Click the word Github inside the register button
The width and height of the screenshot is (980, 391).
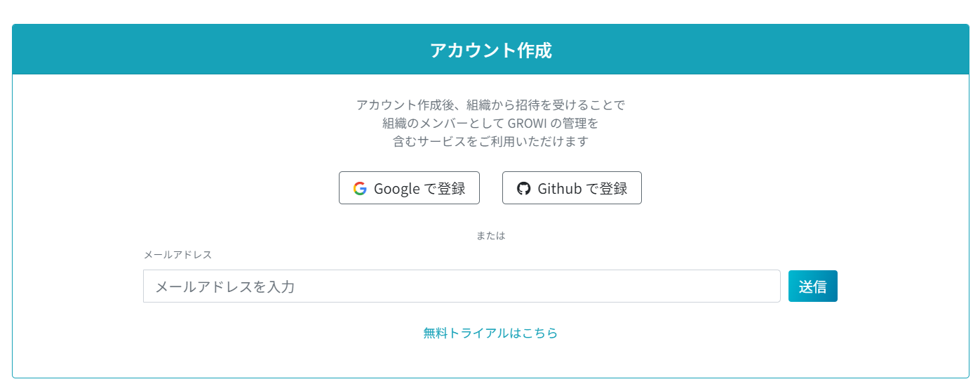pos(559,188)
